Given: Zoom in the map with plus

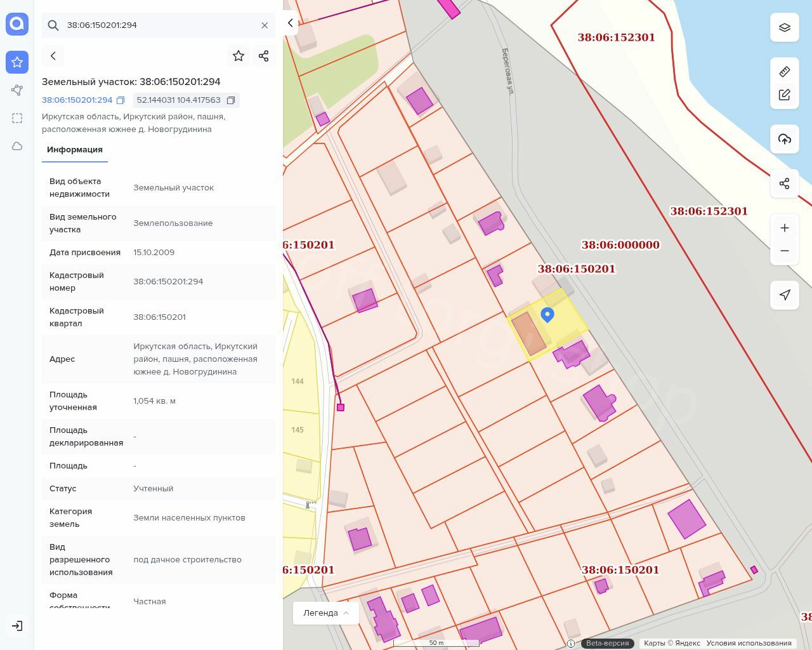Looking at the screenshot, I should tap(784, 228).
